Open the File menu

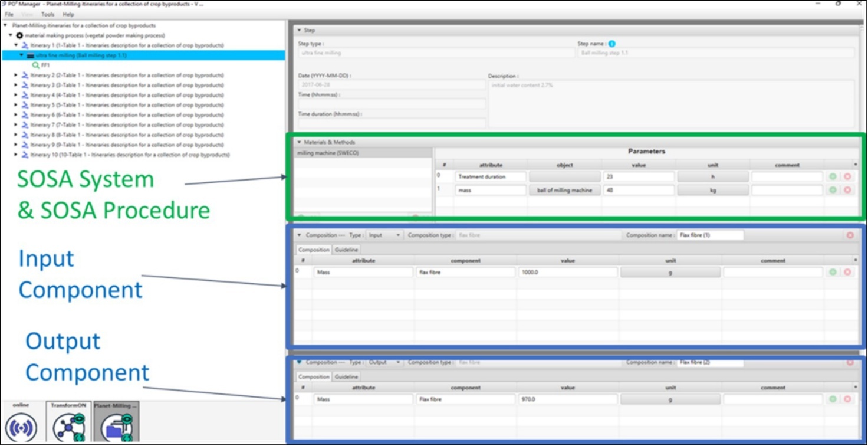(9, 14)
